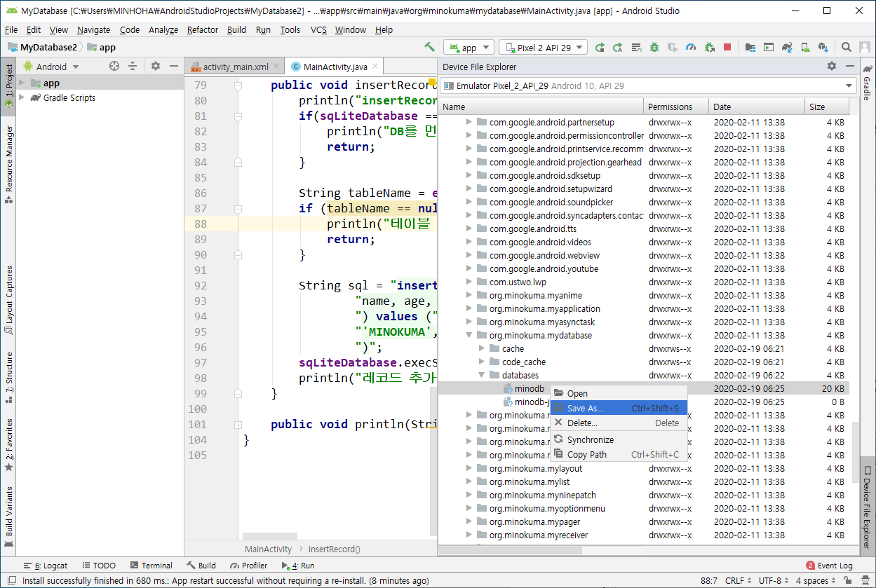Expand the cache folder

[483, 348]
